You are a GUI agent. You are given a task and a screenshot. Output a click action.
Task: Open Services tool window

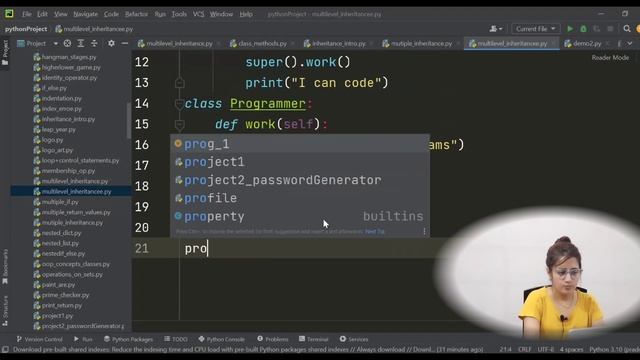point(354,339)
